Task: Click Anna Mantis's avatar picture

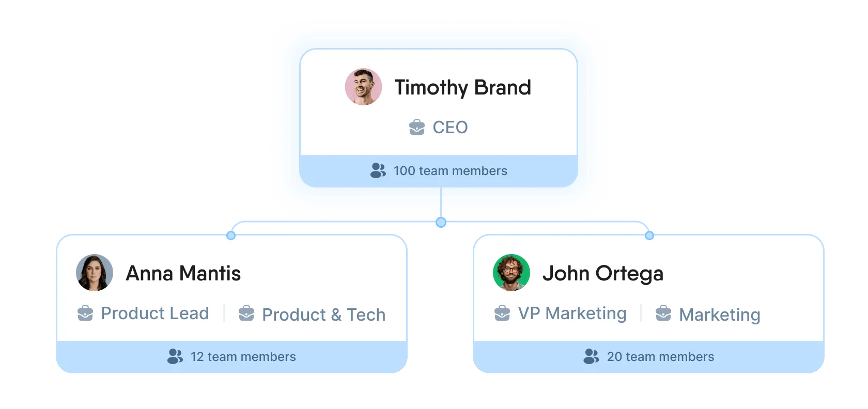Action: pyautogui.click(x=95, y=273)
